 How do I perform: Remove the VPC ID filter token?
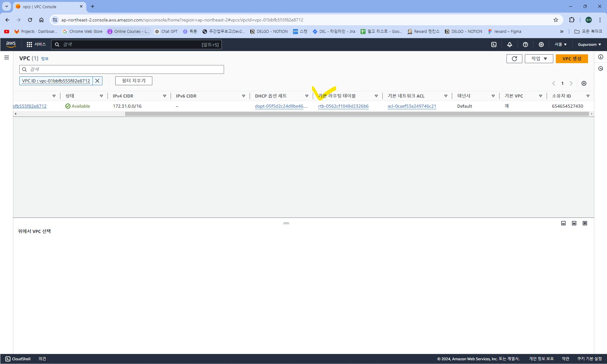tap(97, 81)
